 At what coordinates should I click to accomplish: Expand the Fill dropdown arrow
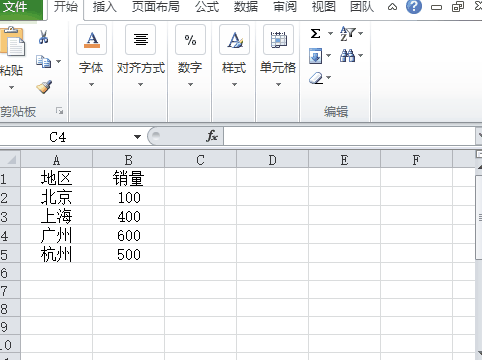329,55
